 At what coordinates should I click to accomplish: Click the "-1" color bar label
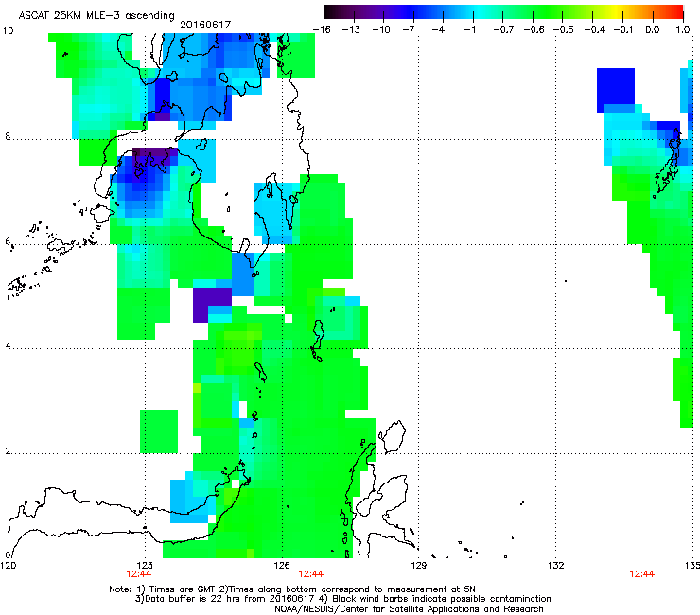(x=469, y=30)
